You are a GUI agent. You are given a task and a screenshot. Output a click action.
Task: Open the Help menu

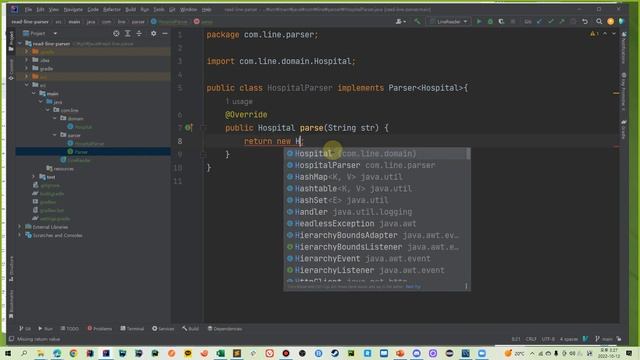[207, 9]
